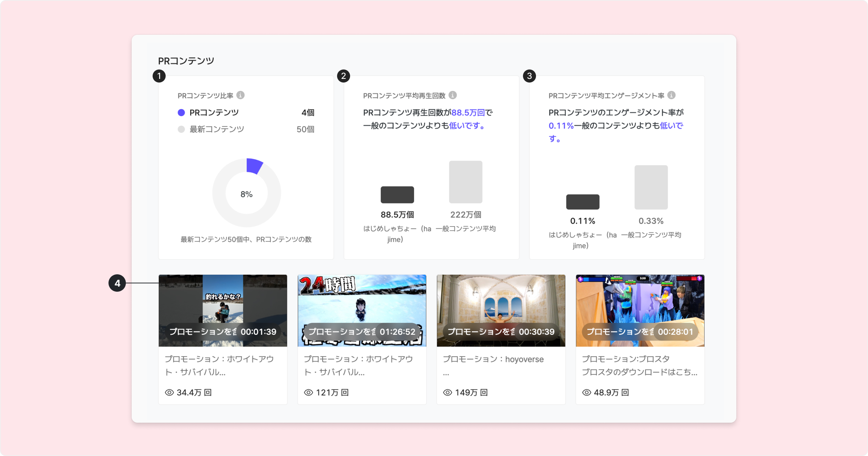Click info icon beside PRコンテンツ比率
This screenshot has height=456, width=868.
[241, 95]
